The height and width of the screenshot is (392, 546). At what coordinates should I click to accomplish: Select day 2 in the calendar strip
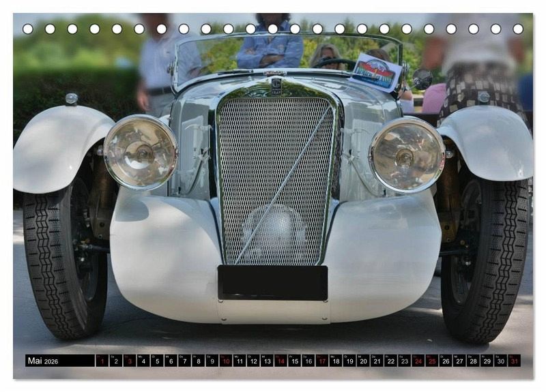coord(116,361)
